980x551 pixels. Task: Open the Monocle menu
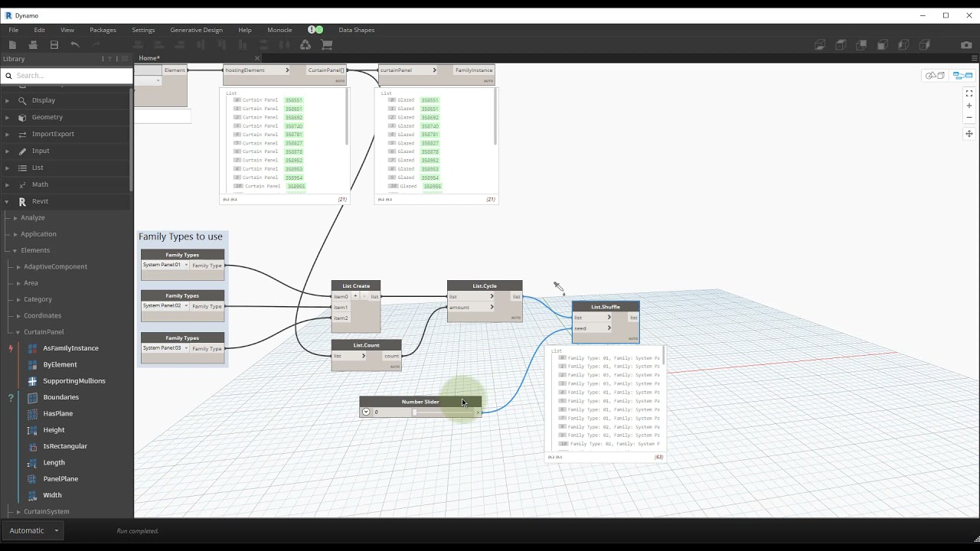tap(279, 30)
